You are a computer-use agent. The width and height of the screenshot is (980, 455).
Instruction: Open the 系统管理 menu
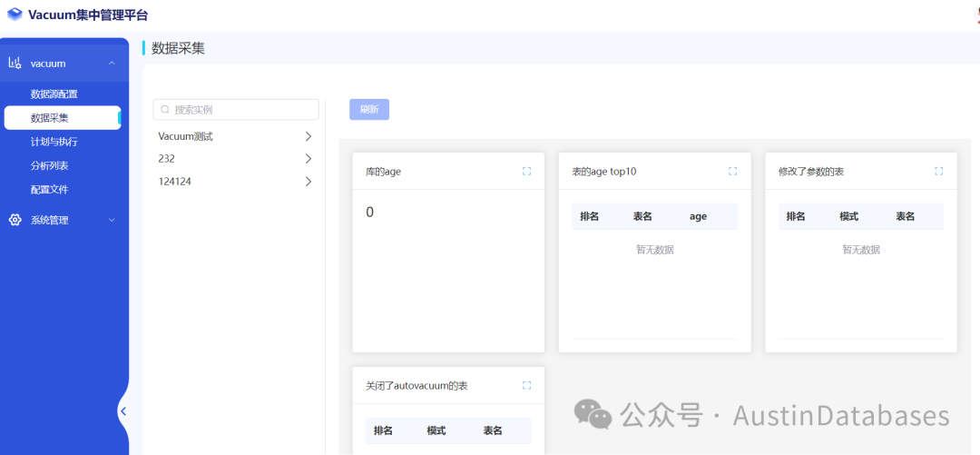(x=63, y=221)
